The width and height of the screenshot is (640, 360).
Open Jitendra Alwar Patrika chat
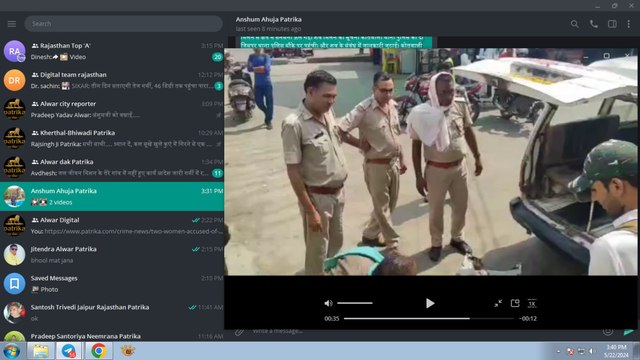coord(112,254)
